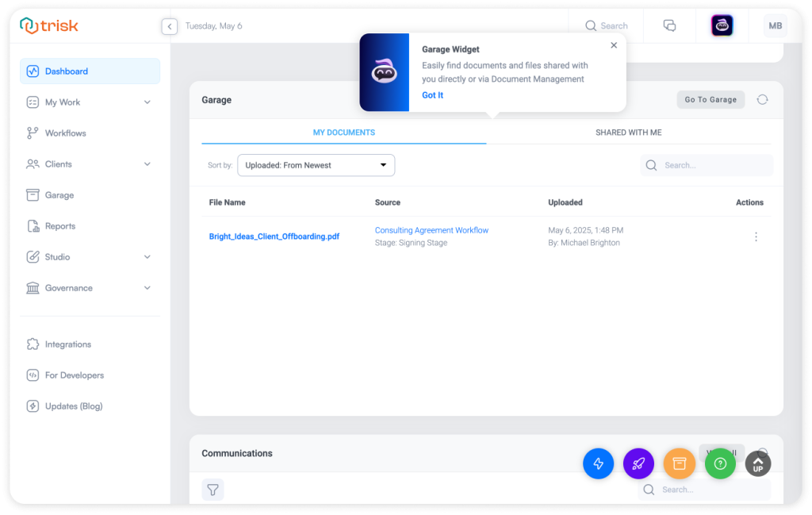Close the Garage Widget tooltip
Viewport: 812px width, 515px height.
[614, 45]
